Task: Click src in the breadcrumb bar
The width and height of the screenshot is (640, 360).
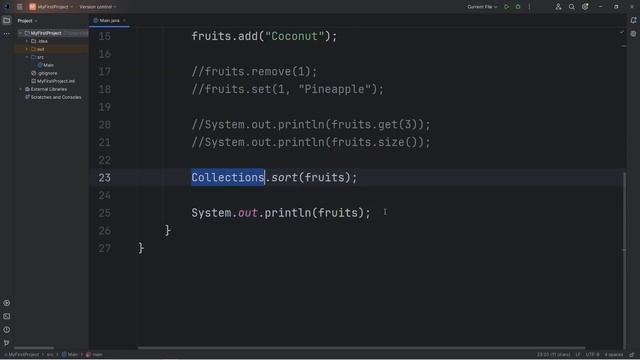Action: point(50,355)
